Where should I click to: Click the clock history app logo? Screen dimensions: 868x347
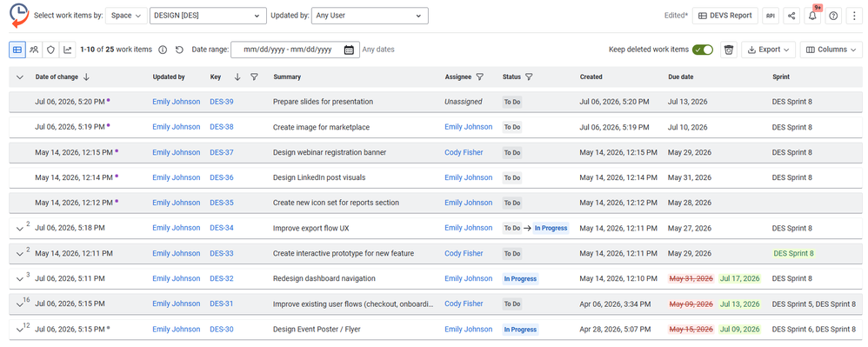point(19,16)
